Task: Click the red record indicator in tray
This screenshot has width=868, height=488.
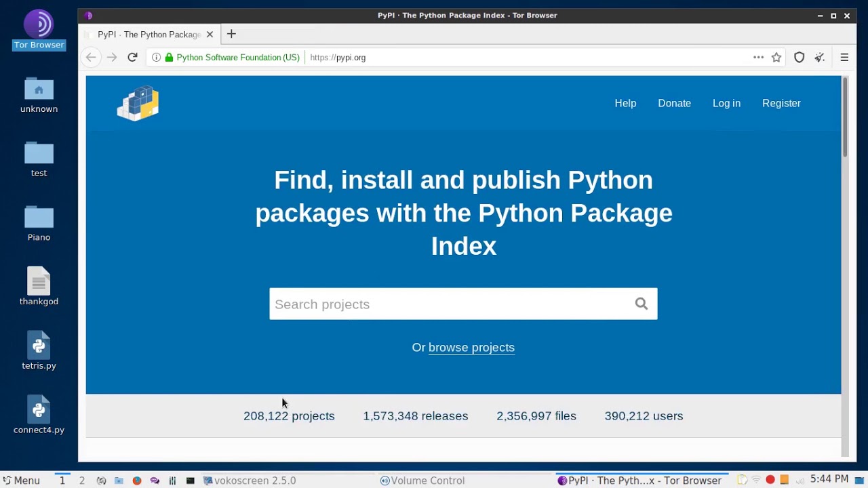Action: point(770,480)
